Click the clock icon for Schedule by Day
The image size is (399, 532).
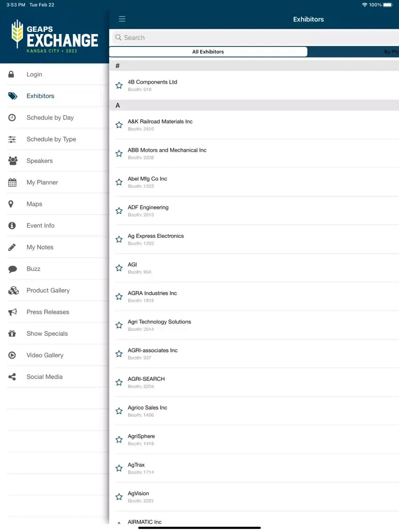point(12,118)
